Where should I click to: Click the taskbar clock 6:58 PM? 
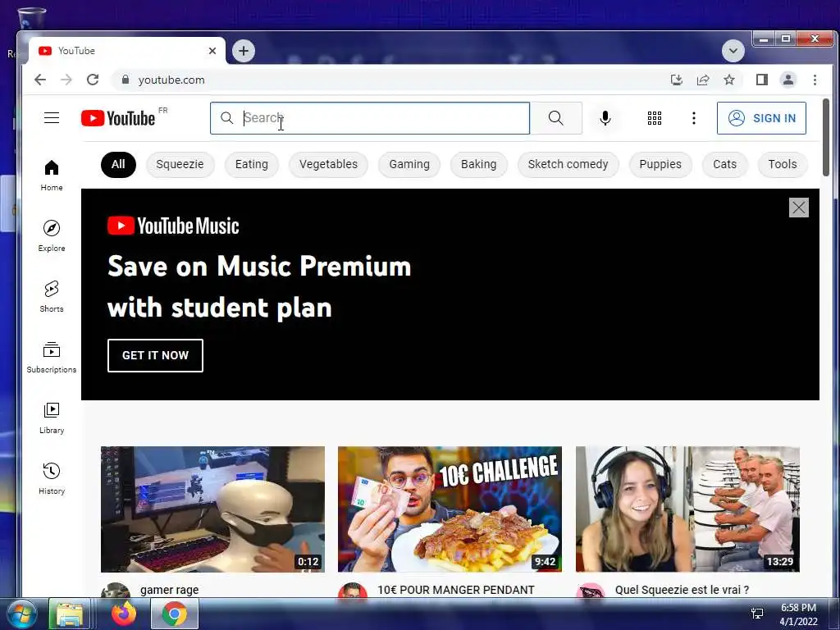(797, 608)
